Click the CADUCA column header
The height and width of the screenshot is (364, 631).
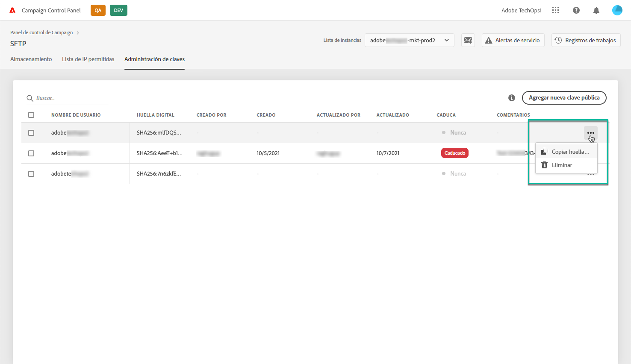coord(446,115)
